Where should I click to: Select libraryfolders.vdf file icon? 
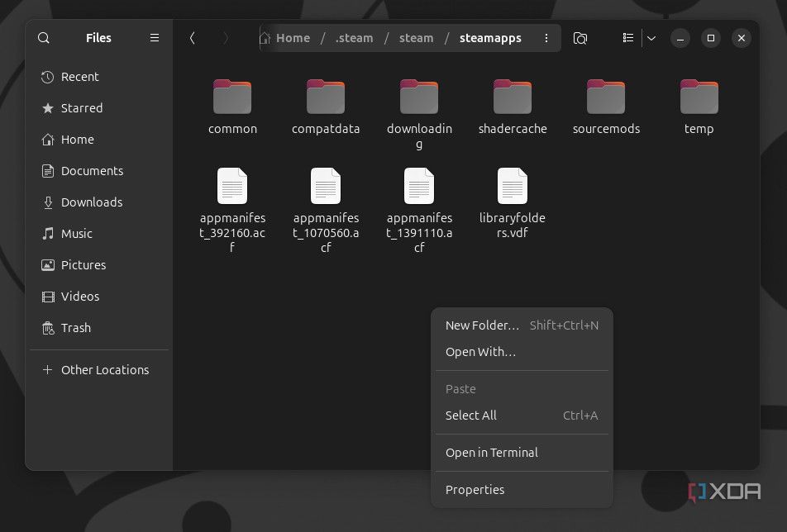513,186
